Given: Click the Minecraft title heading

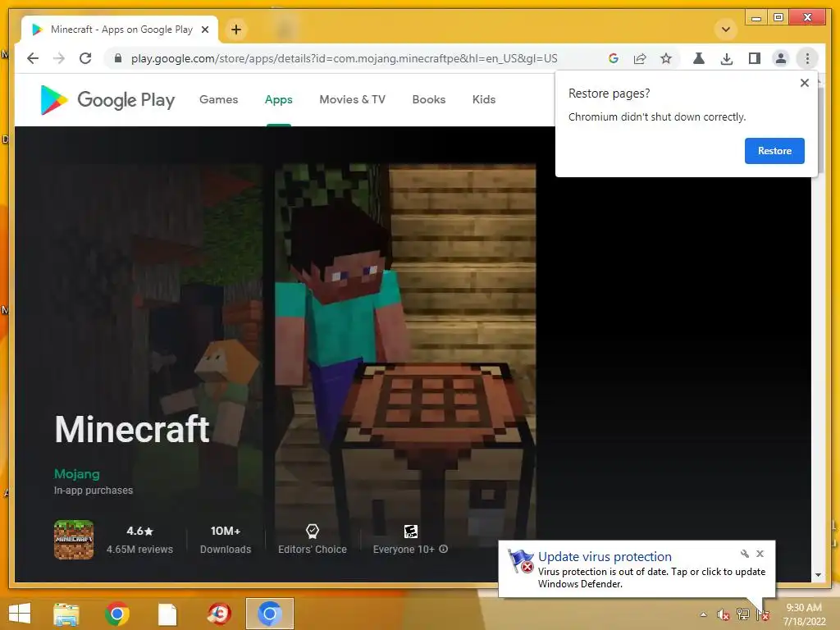Looking at the screenshot, I should pyautogui.click(x=132, y=429).
